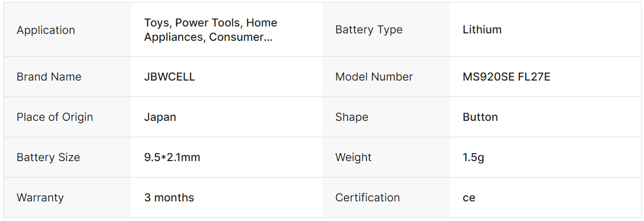This screenshot has height=221, width=644.
Task: Click the Place of Origin label
Action: point(55,117)
